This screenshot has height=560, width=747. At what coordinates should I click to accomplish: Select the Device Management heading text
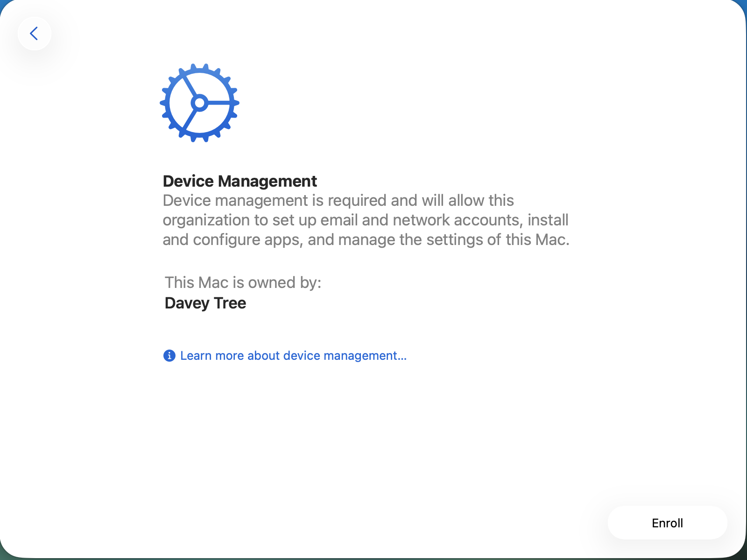click(x=240, y=181)
